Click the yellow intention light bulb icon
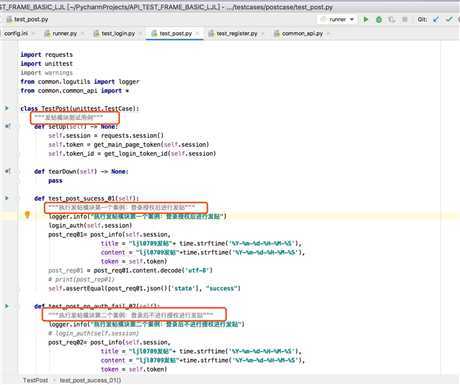This screenshot has height=385, width=460. 27,215
